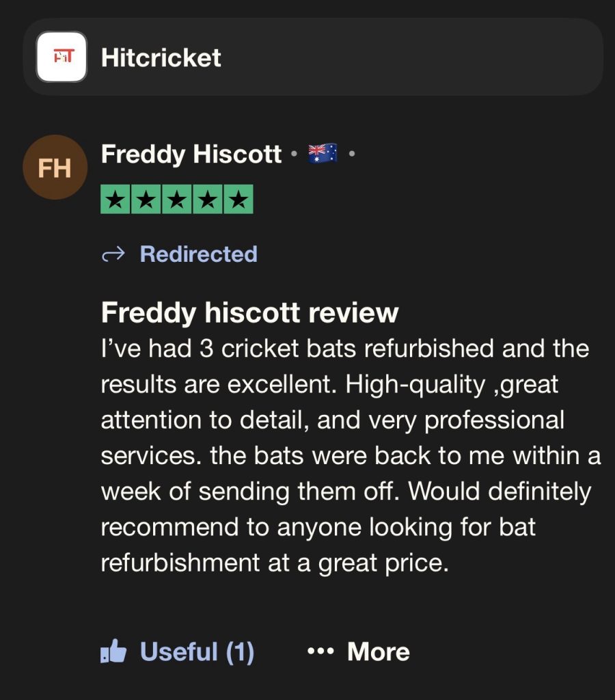Image resolution: width=615 pixels, height=700 pixels.
Task: Click the Hitcricket logo icon
Action: click(61, 57)
